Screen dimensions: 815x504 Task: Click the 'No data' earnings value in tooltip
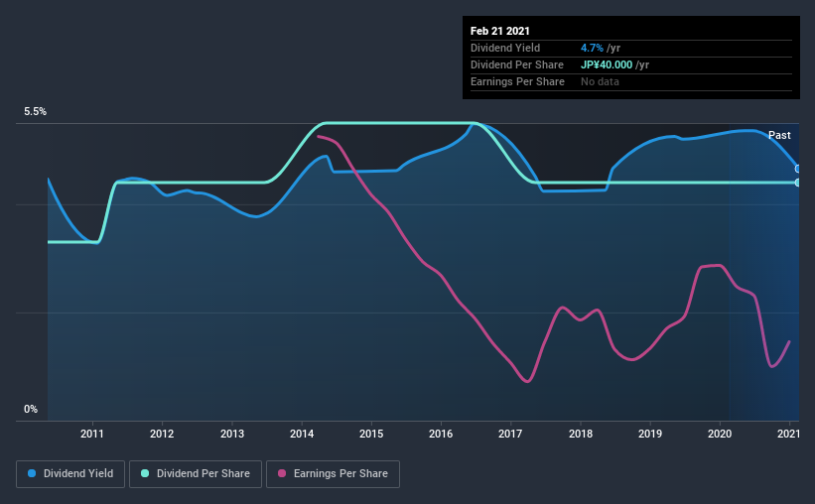point(600,81)
